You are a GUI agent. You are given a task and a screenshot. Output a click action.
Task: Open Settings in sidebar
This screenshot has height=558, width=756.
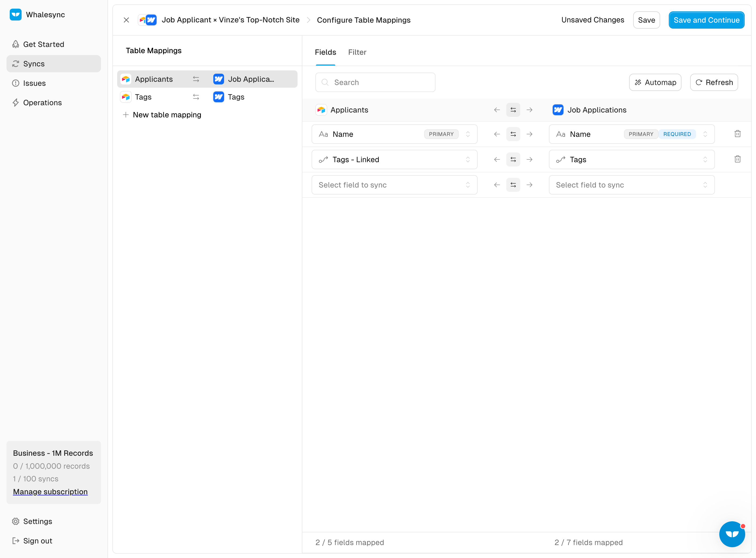pyautogui.click(x=53, y=521)
